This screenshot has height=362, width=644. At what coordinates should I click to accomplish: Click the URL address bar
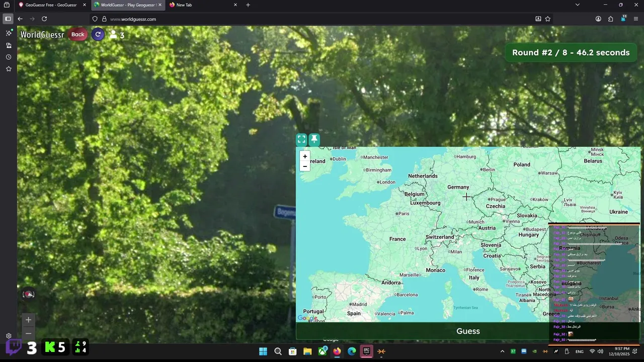point(322,19)
